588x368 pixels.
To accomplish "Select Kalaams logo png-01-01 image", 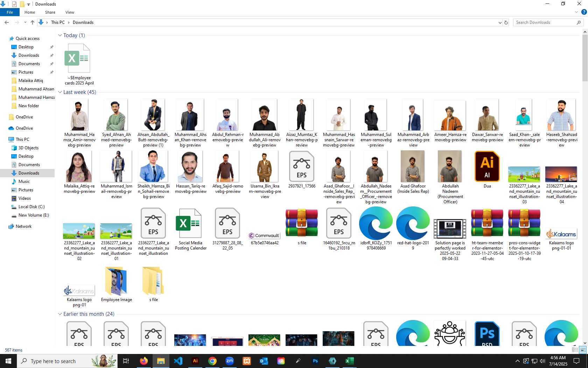I will (561, 239).
